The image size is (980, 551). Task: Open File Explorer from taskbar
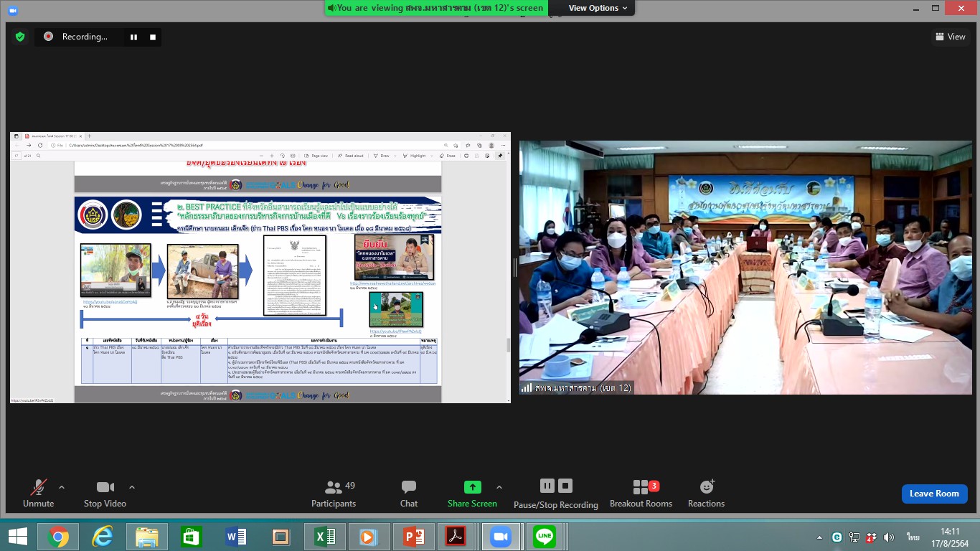click(x=147, y=537)
